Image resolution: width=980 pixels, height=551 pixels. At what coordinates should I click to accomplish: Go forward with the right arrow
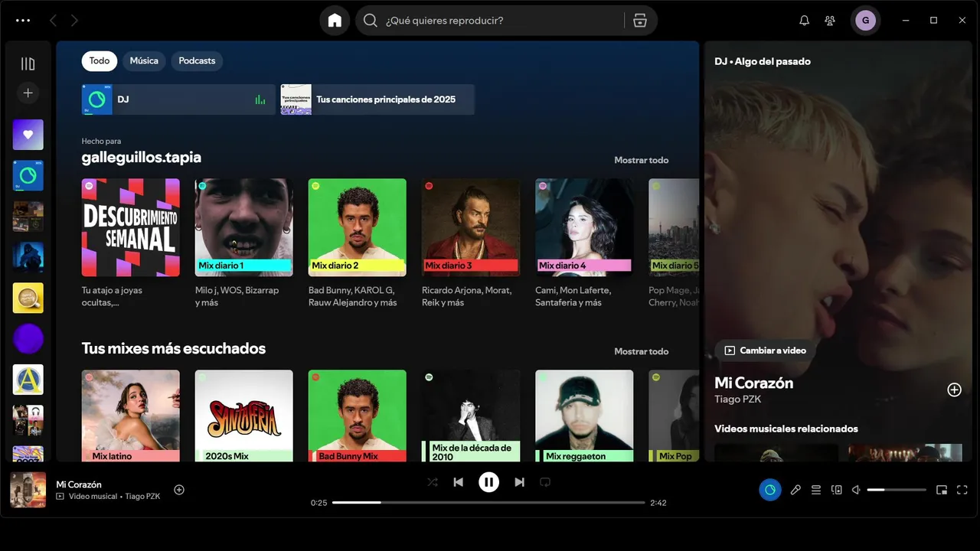point(74,21)
